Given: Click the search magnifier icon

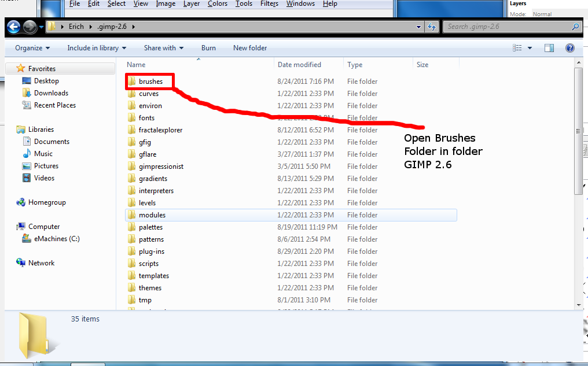Looking at the screenshot, I should [x=576, y=27].
